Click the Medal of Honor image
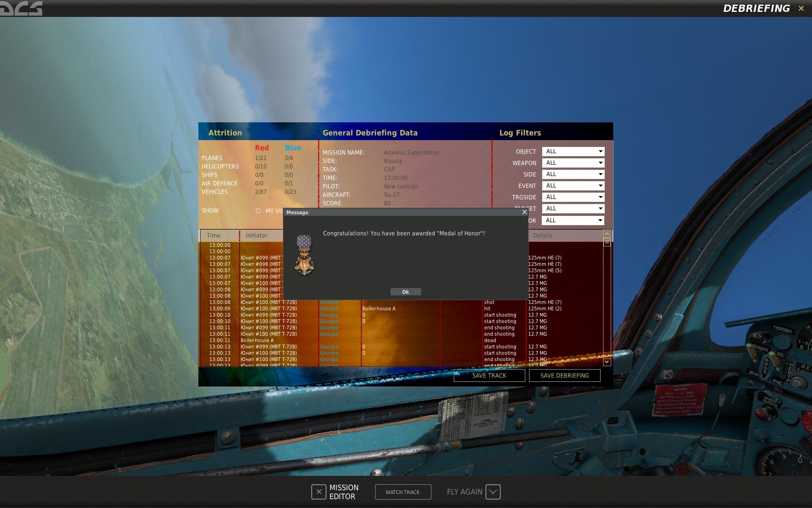Image resolution: width=812 pixels, height=508 pixels. click(x=304, y=255)
